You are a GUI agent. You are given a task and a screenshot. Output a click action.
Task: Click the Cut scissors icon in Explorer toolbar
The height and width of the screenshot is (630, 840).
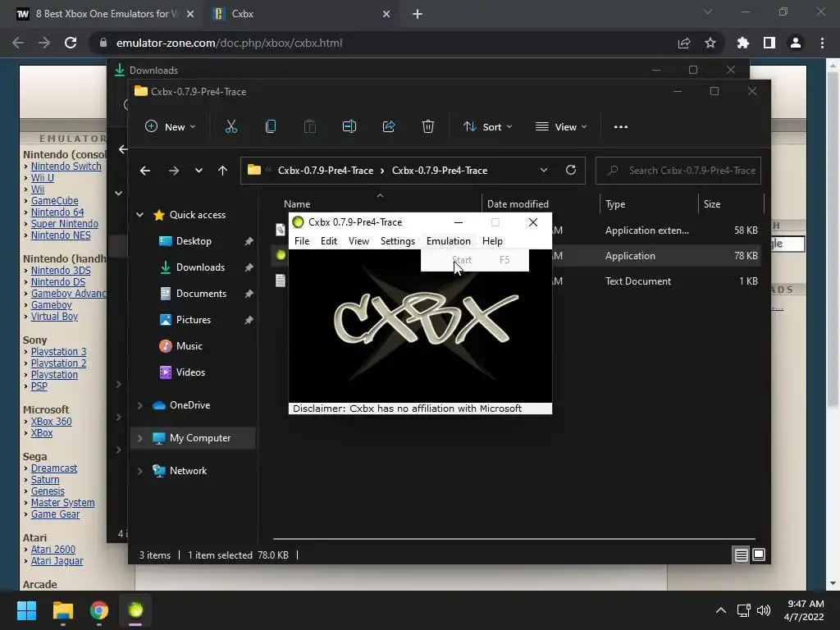231,127
